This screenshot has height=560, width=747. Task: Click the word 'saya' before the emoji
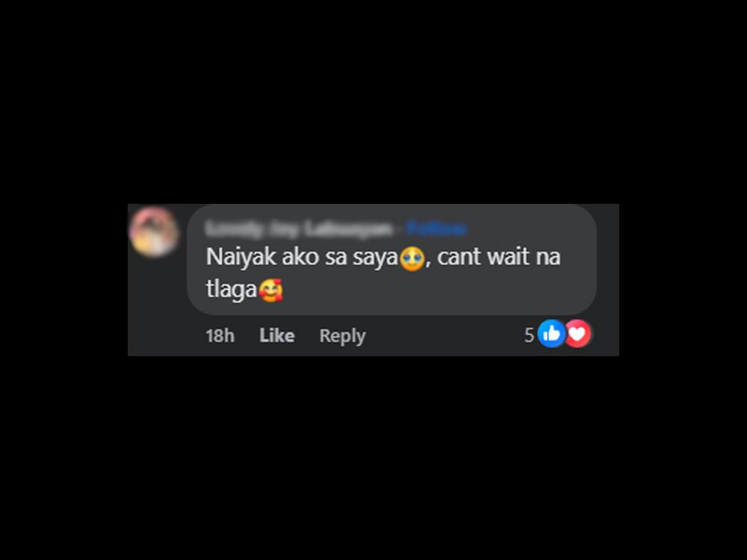[376, 258]
